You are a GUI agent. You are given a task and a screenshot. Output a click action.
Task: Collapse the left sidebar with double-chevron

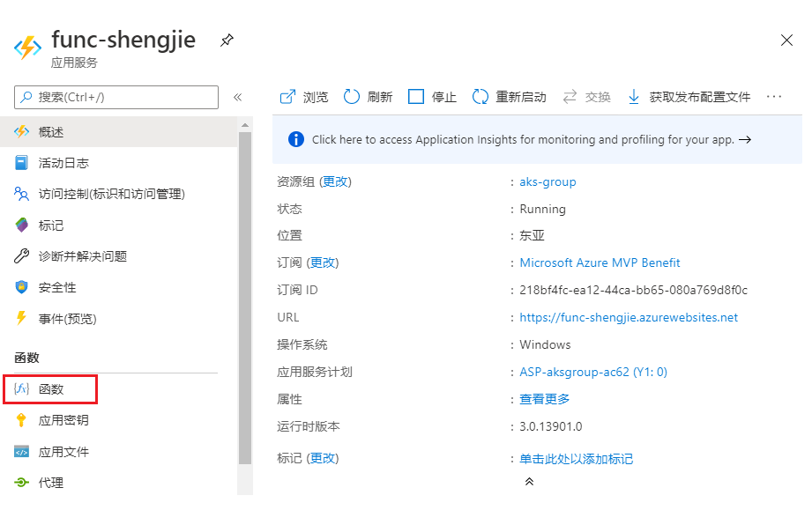tap(237, 97)
